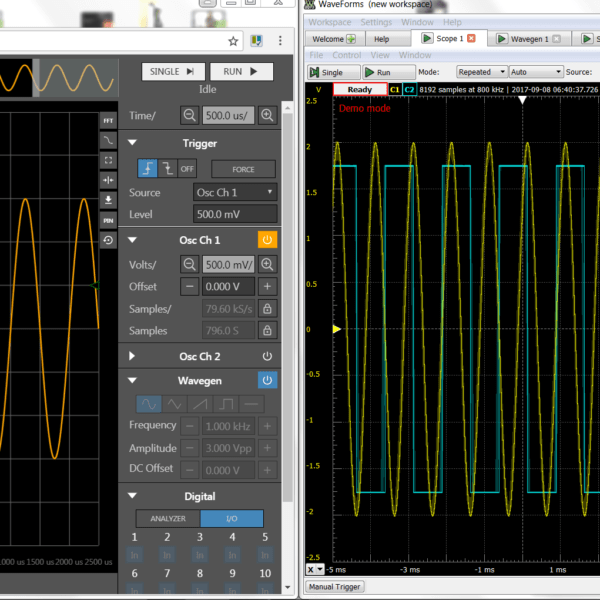The height and width of the screenshot is (600, 600).
Task: Click the Manual Trigger button
Action: pos(334,587)
